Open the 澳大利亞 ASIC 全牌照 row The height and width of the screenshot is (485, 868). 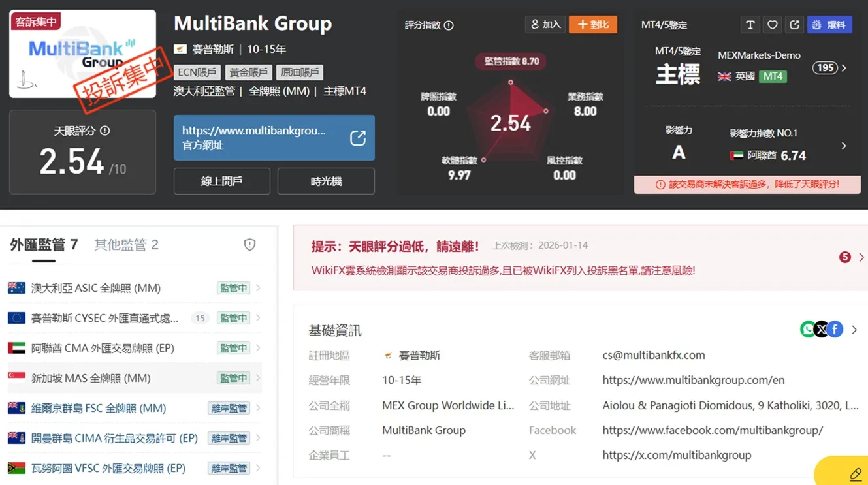coord(135,288)
